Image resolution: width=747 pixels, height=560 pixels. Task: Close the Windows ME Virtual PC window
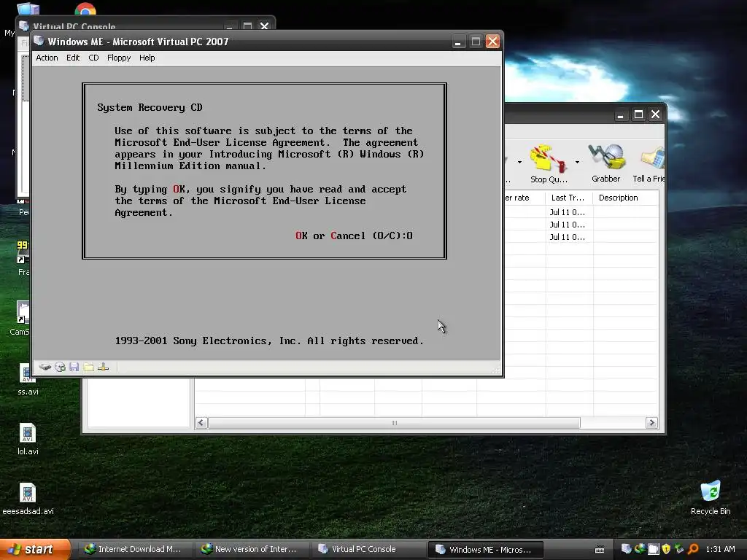point(492,42)
